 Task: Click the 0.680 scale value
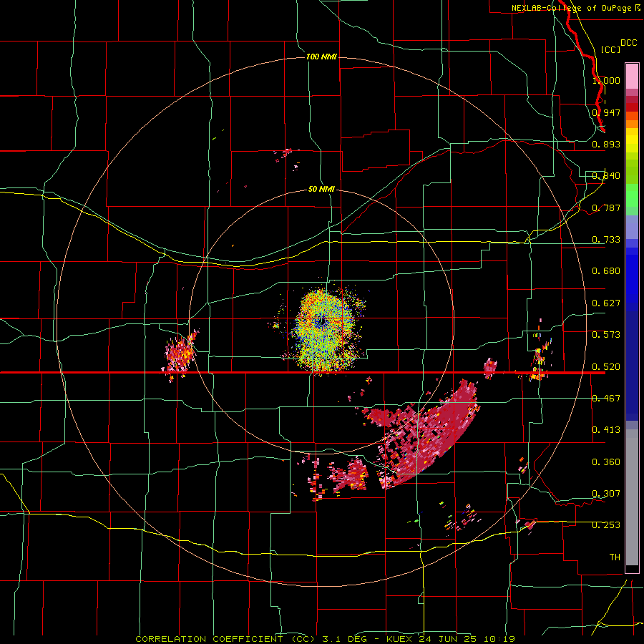tap(606, 271)
